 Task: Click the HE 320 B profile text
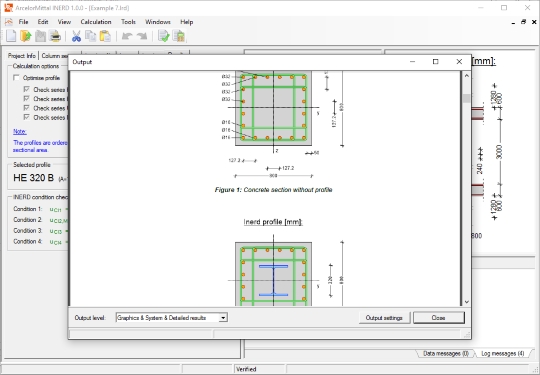[33, 178]
